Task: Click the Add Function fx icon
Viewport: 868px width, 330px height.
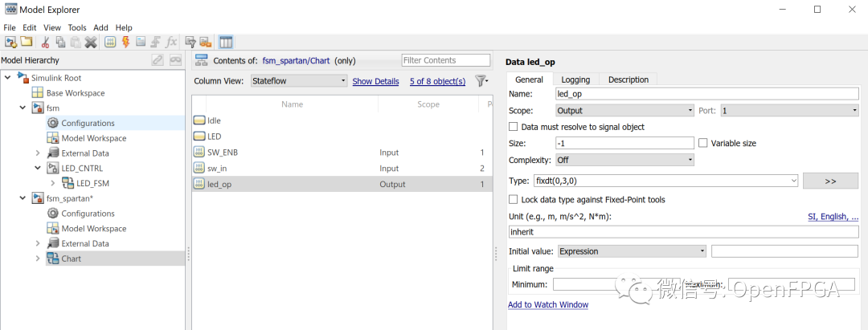Action: (172, 42)
